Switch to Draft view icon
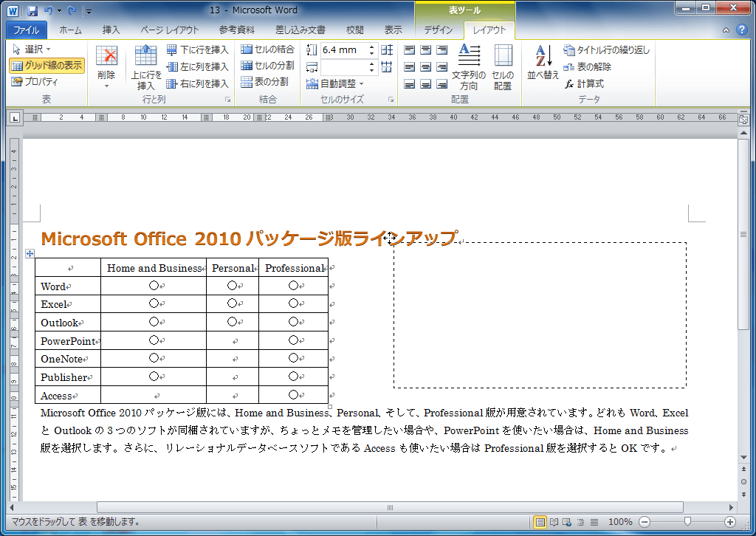756x536 pixels. (x=594, y=522)
